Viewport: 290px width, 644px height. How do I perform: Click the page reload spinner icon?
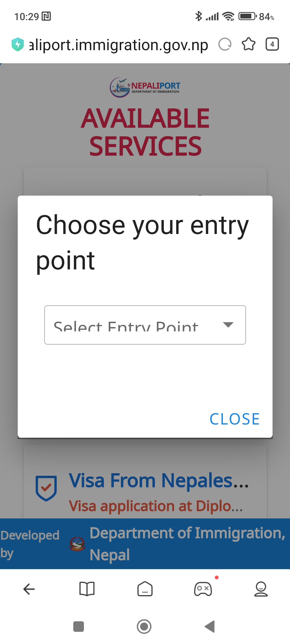coord(225,44)
